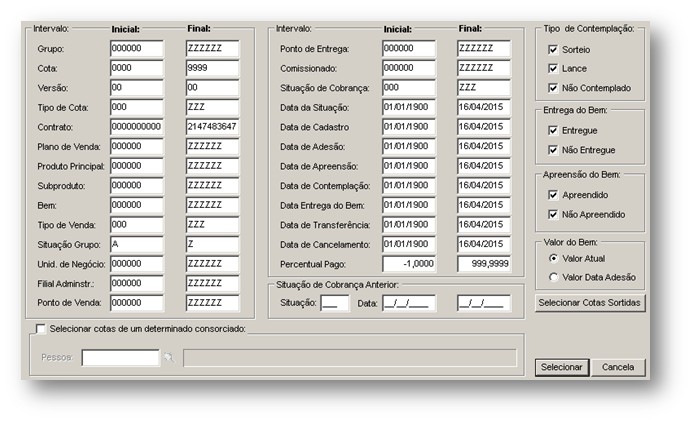The height and width of the screenshot is (422, 692).
Task: Toggle the Não Apreendido checkbox
Action: [553, 215]
